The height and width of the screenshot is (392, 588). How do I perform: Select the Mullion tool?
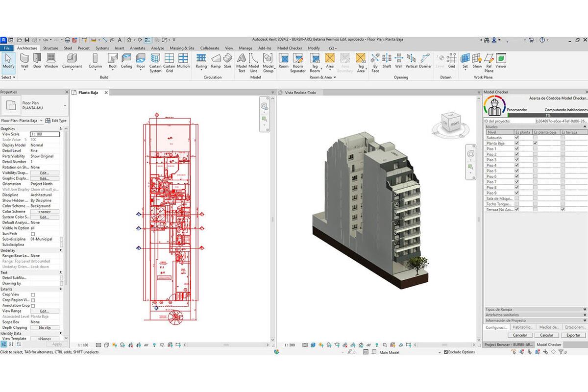click(183, 60)
